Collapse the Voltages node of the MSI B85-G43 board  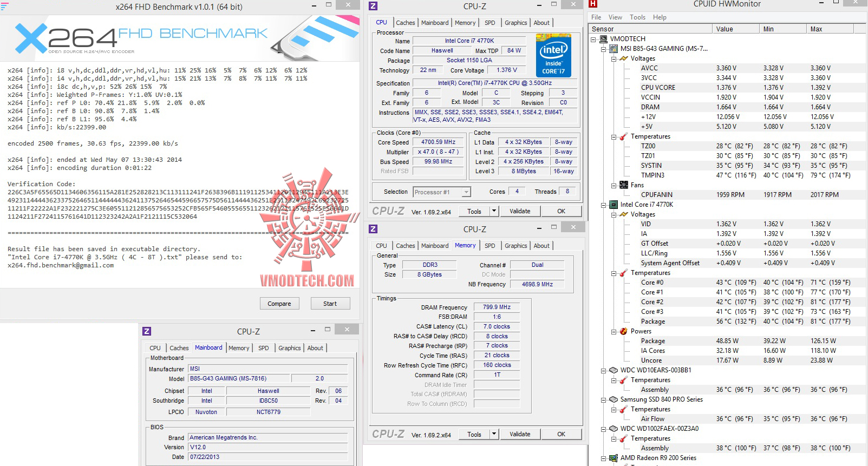(614, 59)
